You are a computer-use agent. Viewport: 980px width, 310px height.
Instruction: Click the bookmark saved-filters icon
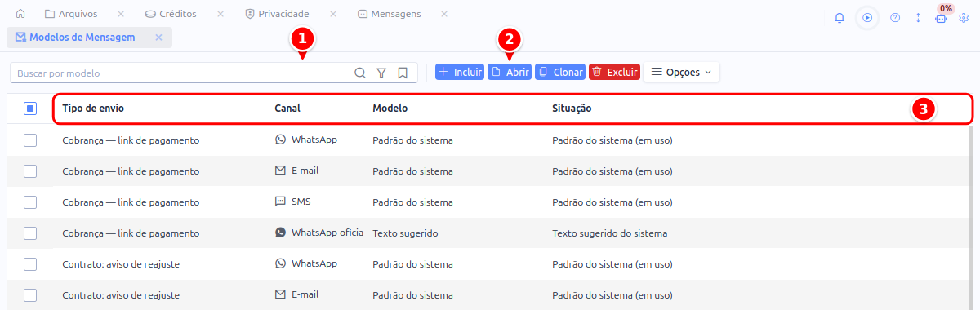pyautogui.click(x=403, y=73)
